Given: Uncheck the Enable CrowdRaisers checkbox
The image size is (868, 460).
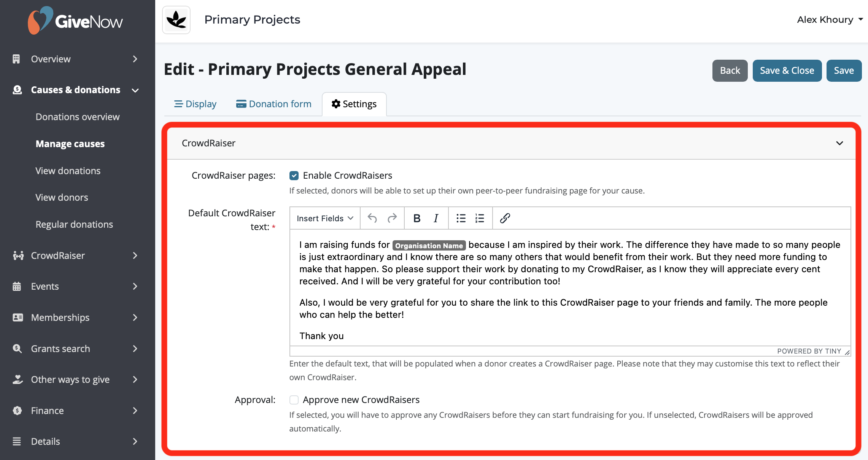Looking at the screenshot, I should [x=294, y=176].
